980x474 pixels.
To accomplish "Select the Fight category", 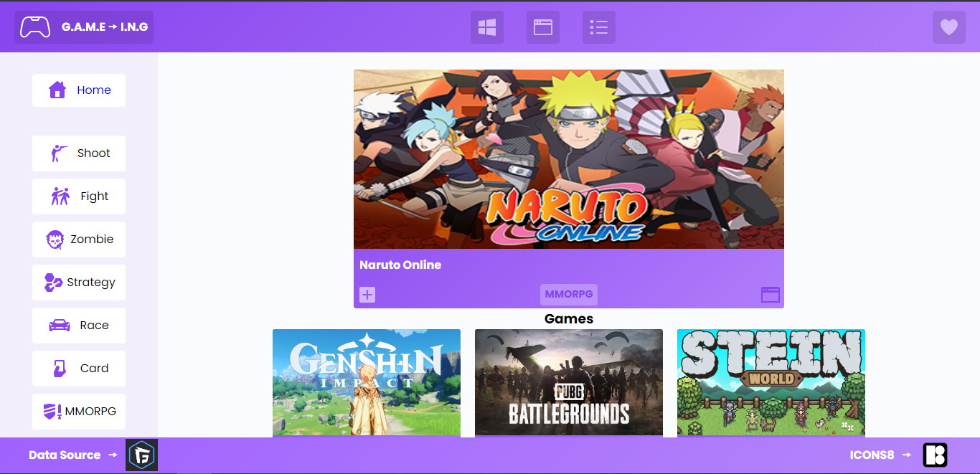I will pos(79,196).
